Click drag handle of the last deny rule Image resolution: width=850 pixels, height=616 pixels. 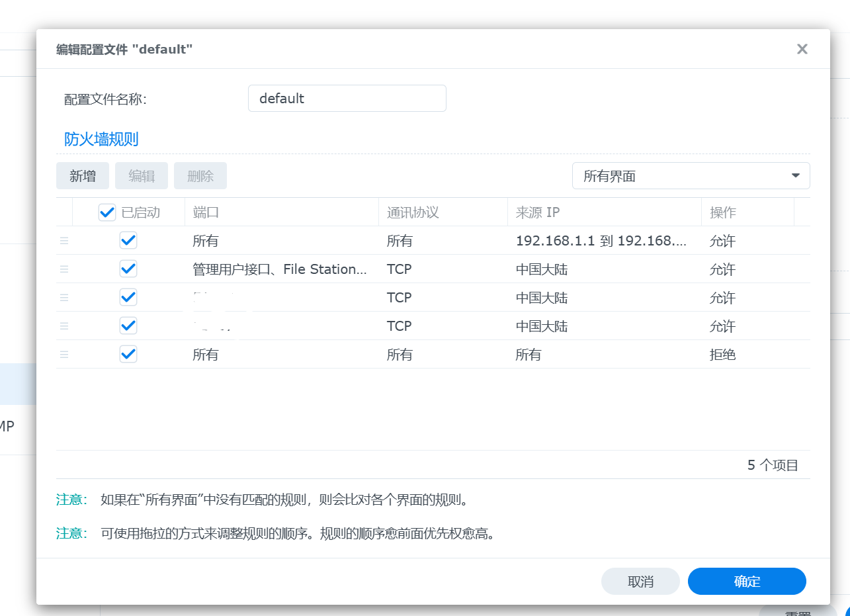[64, 355]
